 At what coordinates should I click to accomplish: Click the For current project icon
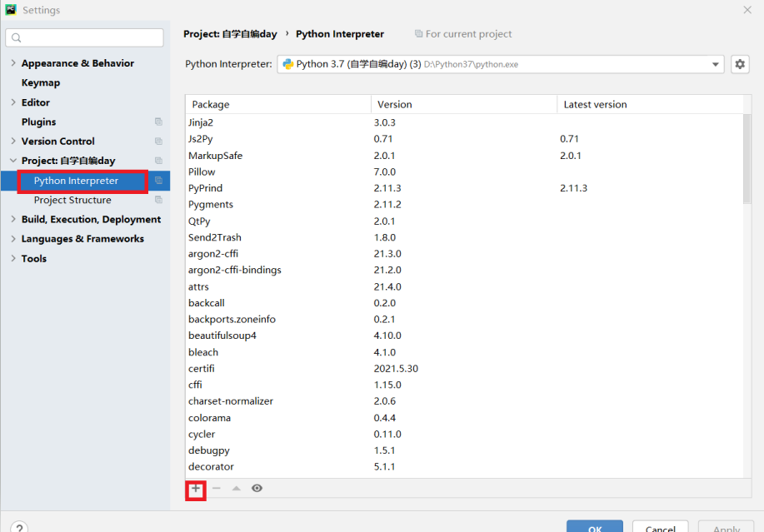418,33
